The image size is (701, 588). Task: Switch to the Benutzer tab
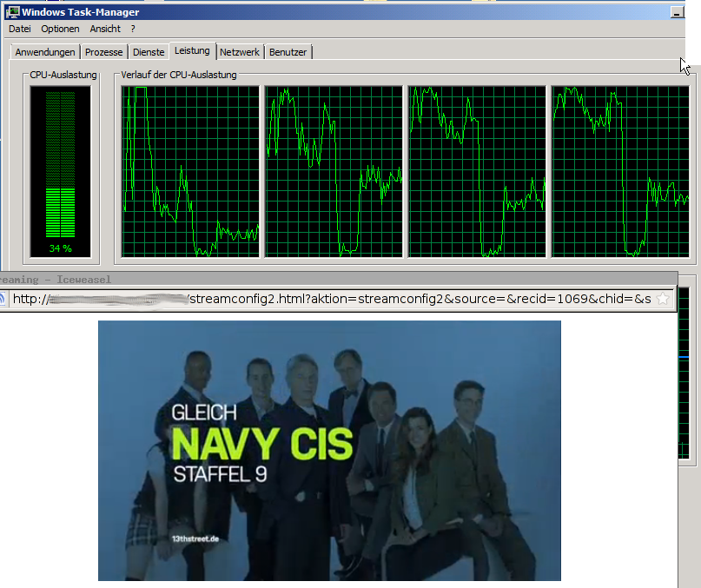288,52
